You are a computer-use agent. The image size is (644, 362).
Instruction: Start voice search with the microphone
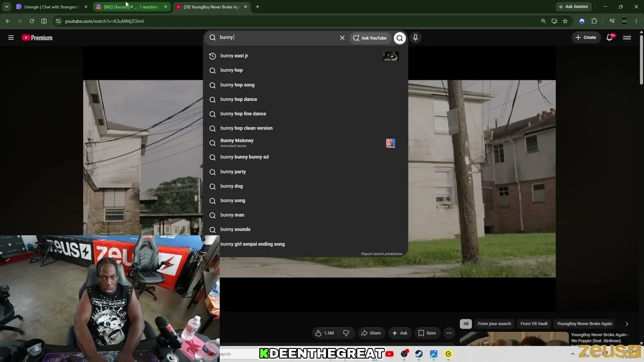415,37
